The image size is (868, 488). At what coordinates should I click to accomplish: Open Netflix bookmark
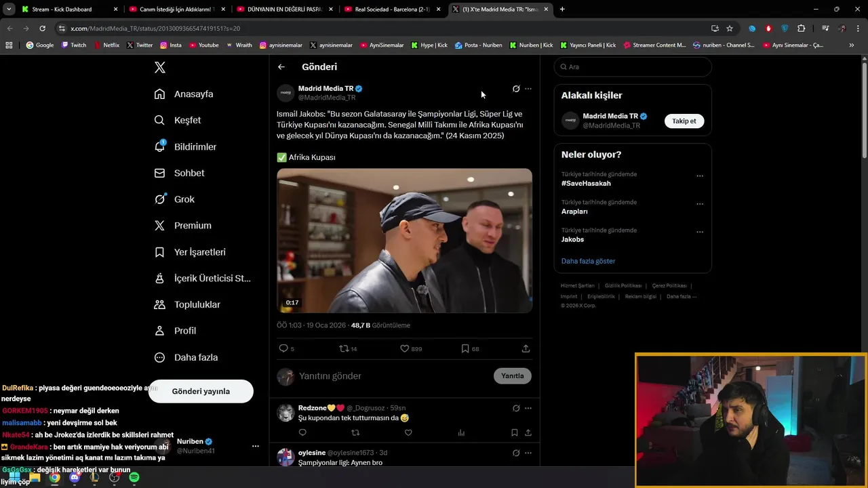coord(106,45)
